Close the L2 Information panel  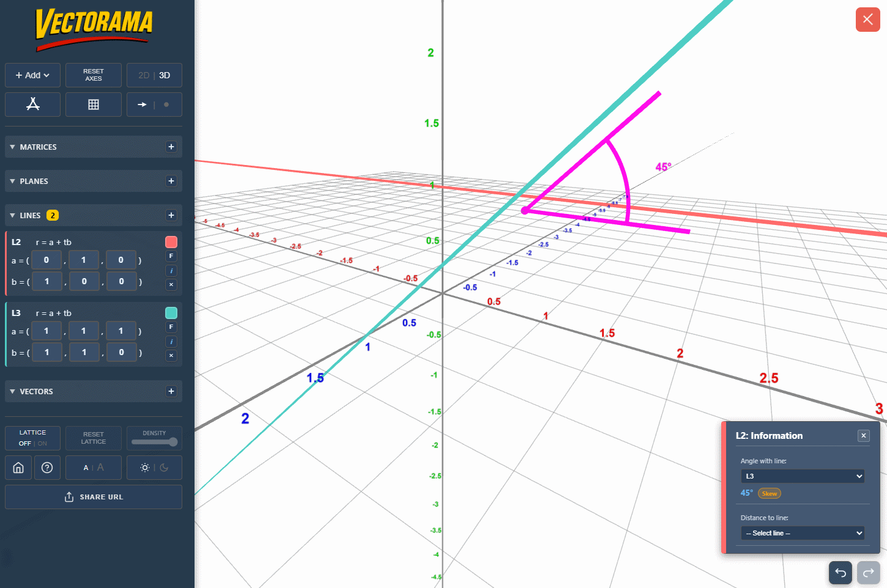(x=864, y=436)
